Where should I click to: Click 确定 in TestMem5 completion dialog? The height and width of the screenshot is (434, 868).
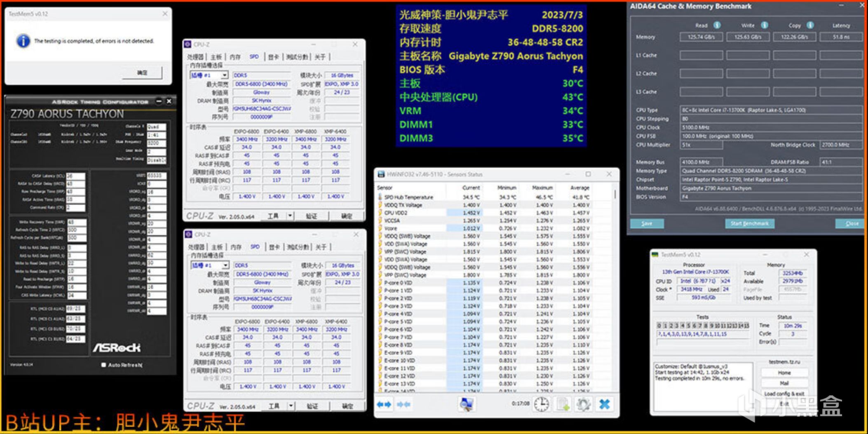pyautogui.click(x=142, y=73)
